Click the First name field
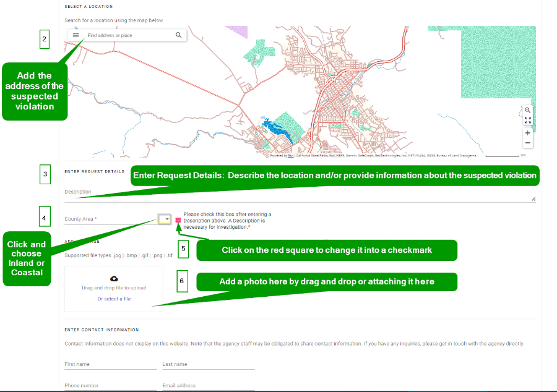Image resolution: width=557 pixels, height=392 pixels. tap(110, 364)
